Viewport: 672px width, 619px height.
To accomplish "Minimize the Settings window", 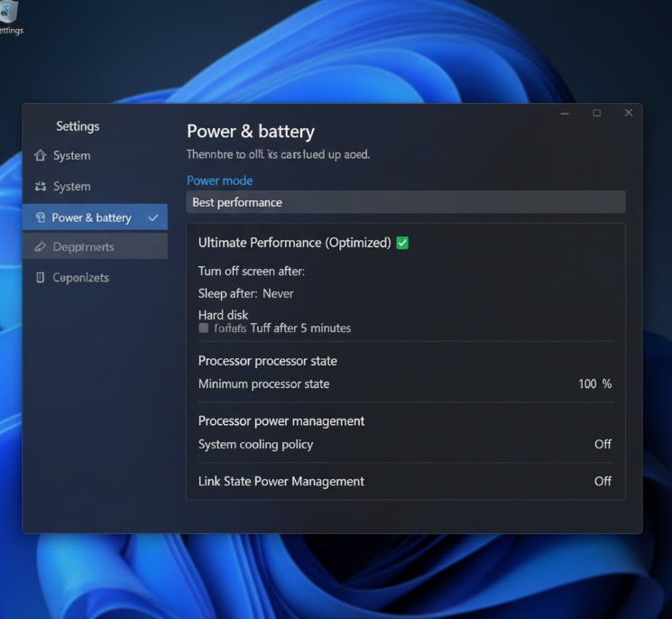I will (x=564, y=113).
